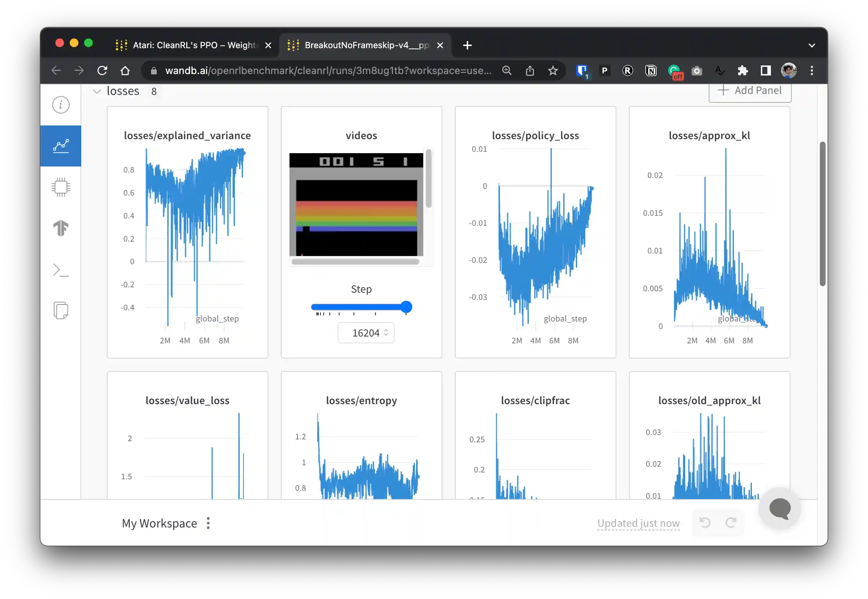Click the videos Step slider handle

[x=406, y=307]
